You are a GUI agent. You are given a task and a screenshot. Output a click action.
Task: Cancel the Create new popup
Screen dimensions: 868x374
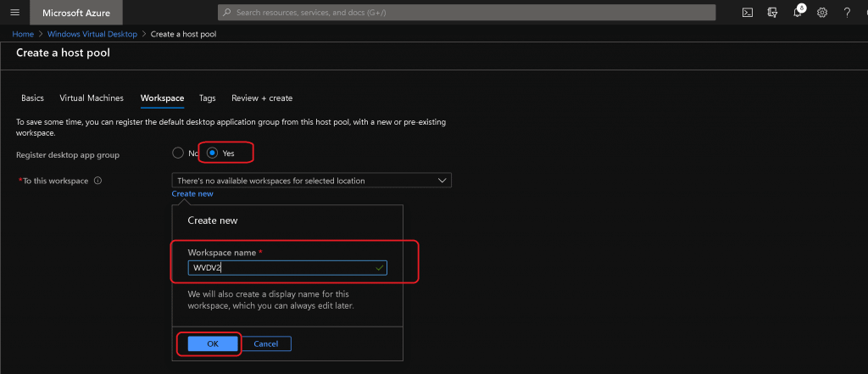point(265,343)
